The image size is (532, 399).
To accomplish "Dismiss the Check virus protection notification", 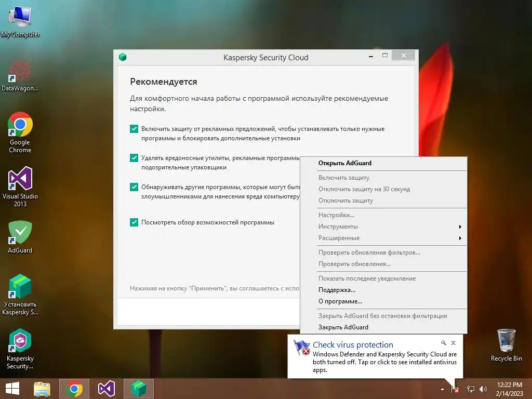I will 453,343.
